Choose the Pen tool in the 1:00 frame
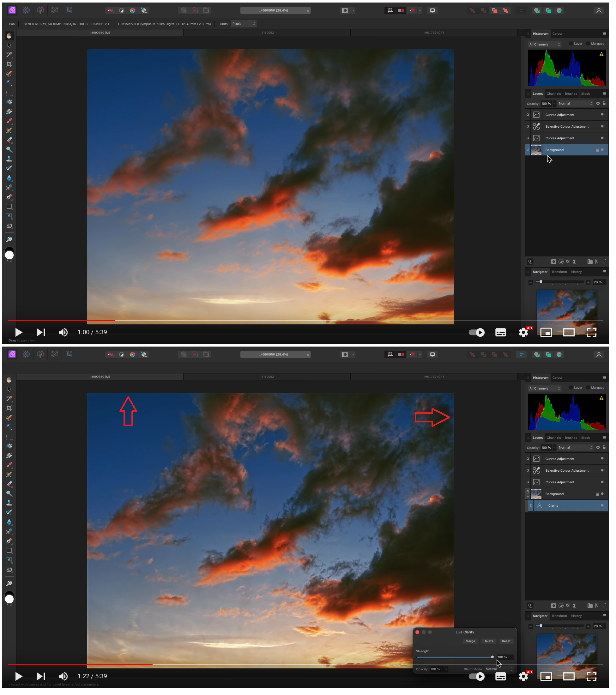Screen dimensions: 616x695 coord(9,198)
